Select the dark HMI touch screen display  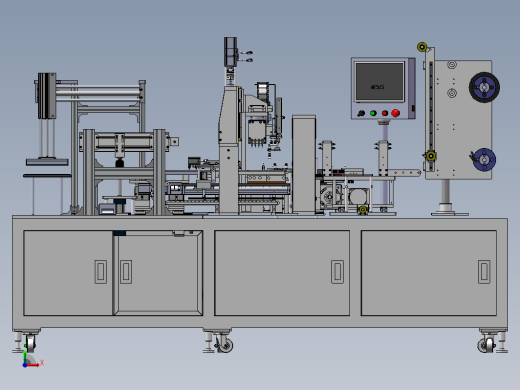380,82
